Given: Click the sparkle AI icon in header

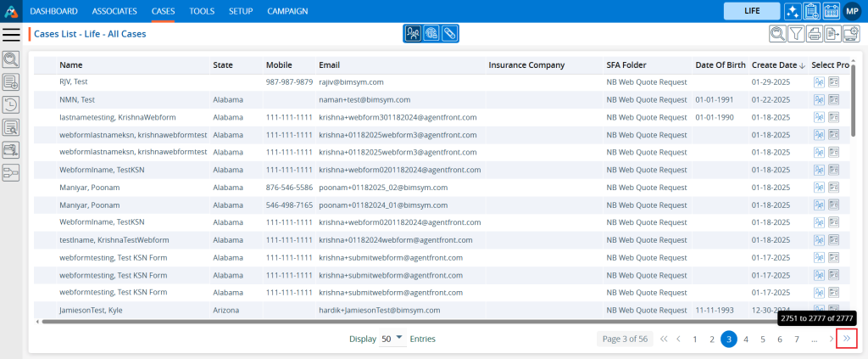Looking at the screenshot, I should pyautogui.click(x=793, y=11).
